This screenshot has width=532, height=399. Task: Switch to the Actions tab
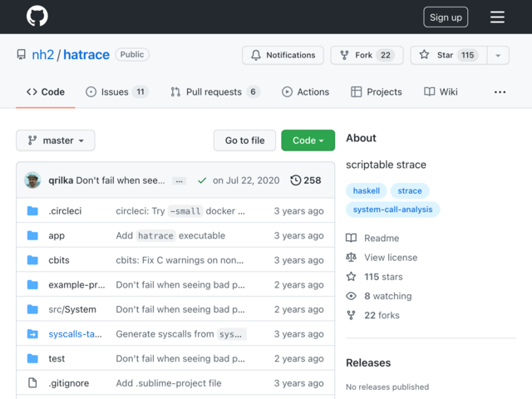[x=305, y=92]
